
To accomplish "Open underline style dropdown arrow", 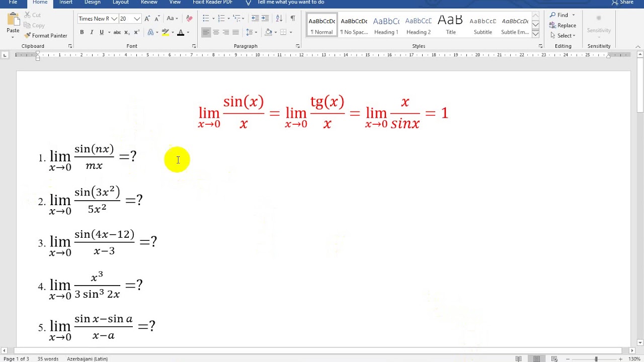I will click(x=109, y=33).
